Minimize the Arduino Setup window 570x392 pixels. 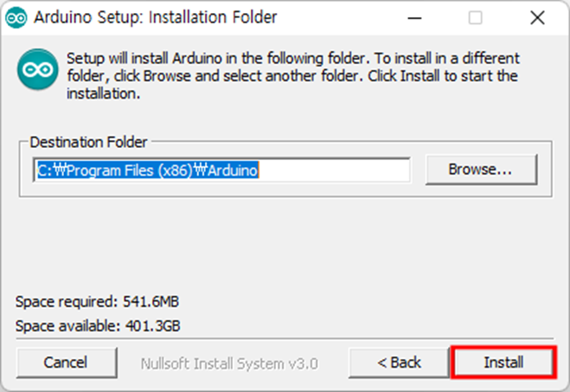pyautogui.click(x=414, y=17)
